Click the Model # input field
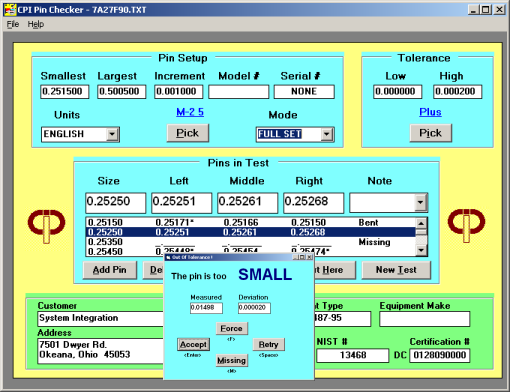Image resolution: width=510 pixels, height=392 pixels. 239,92
